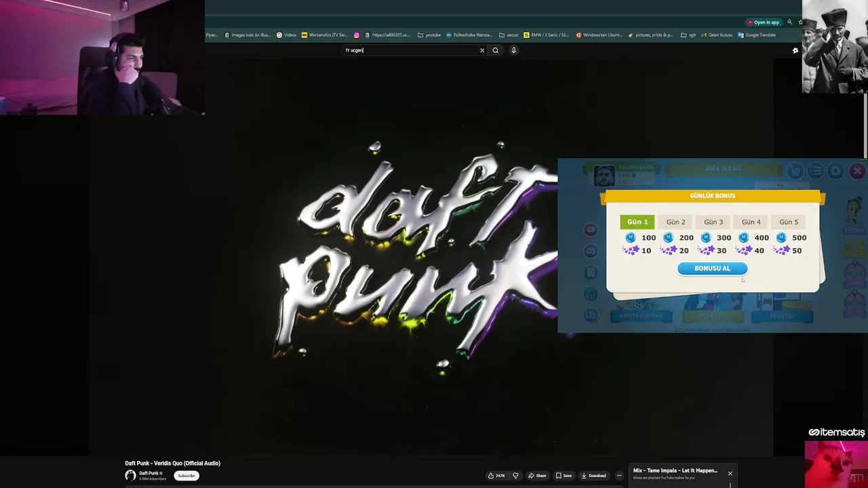868x488 pixels.
Task: Open the game's settings gear icon
Action: [835, 171]
